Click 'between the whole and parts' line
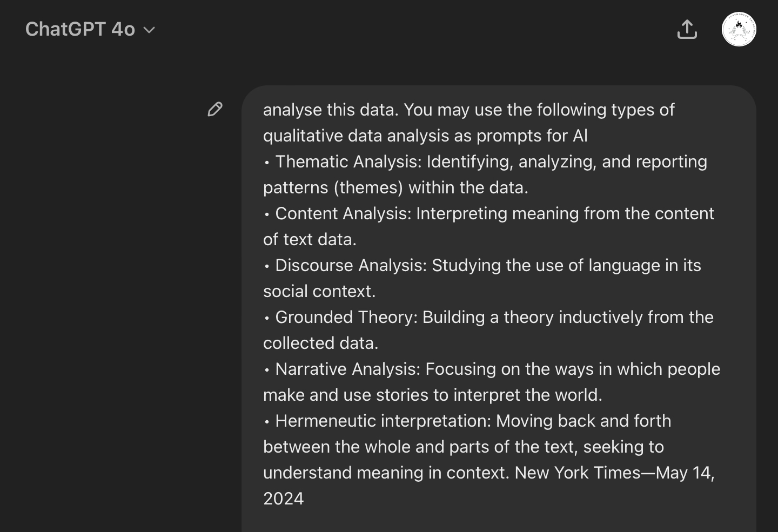 coord(463,447)
